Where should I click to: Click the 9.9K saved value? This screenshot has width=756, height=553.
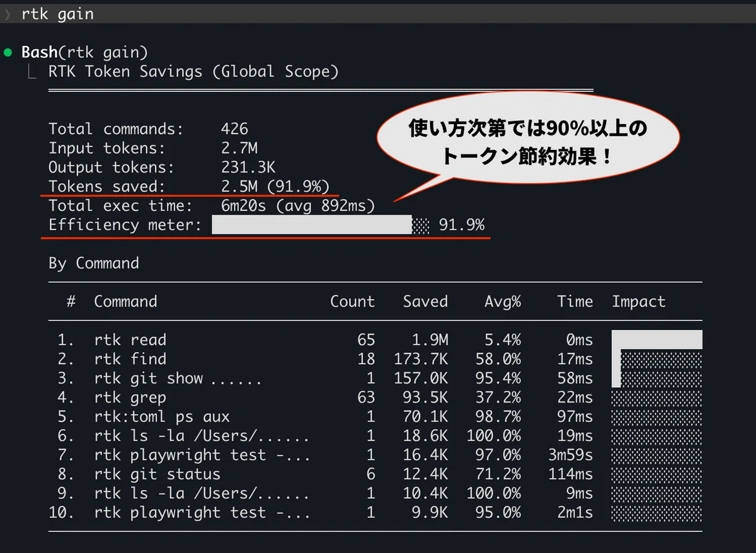click(x=430, y=513)
